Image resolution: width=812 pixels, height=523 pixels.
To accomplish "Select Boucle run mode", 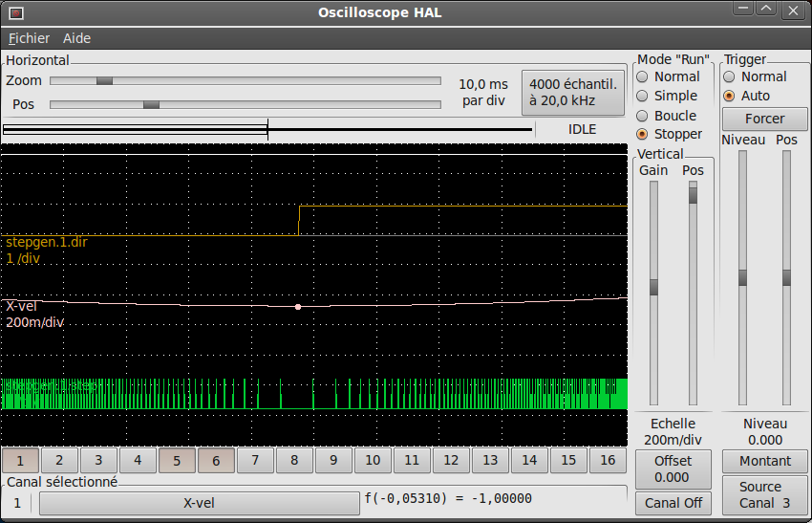I will pos(667,116).
